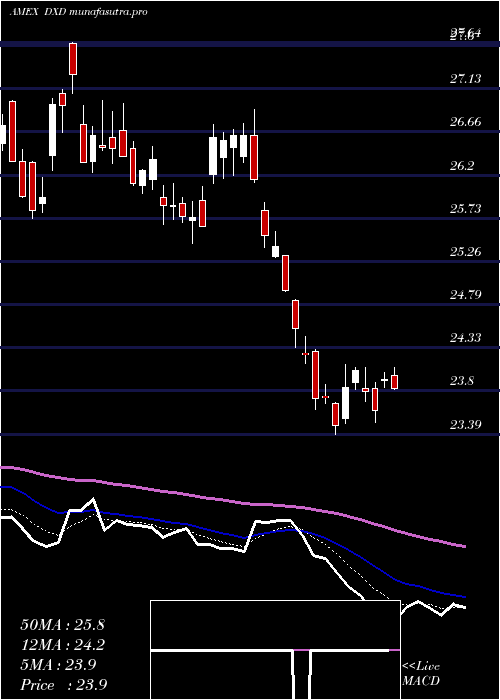500x700 pixels.
Task: Select the 24.33 price axis label
Action: [x=465, y=338]
